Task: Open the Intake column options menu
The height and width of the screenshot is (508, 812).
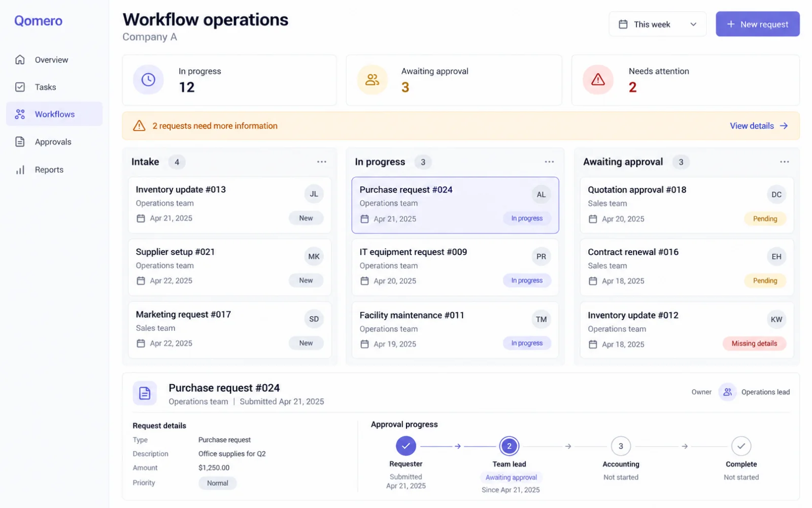Action: [x=322, y=162]
